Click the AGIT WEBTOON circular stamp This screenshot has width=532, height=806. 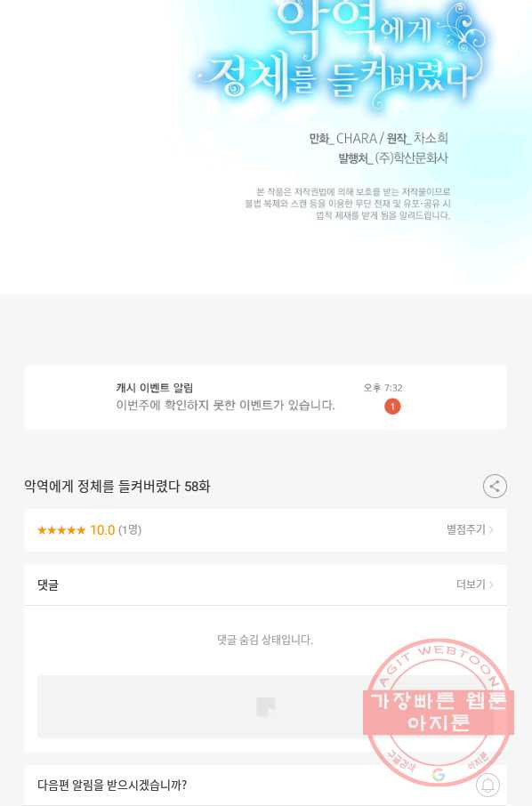439,713
